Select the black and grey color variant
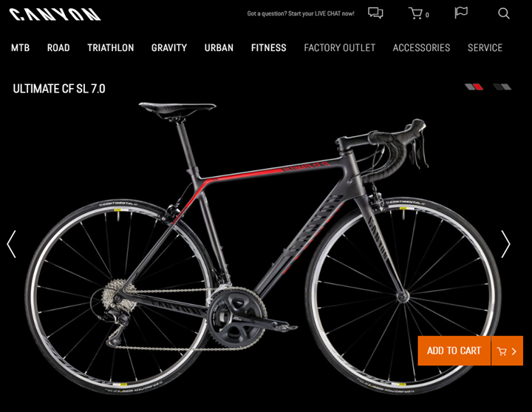The image size is (532, 412). pos(502,87)
